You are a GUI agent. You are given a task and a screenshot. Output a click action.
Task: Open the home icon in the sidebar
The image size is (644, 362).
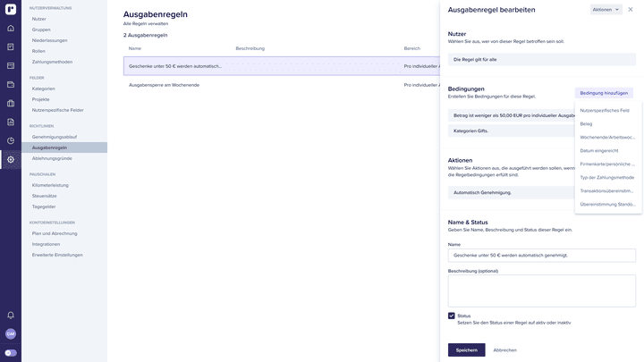point(11,29)
